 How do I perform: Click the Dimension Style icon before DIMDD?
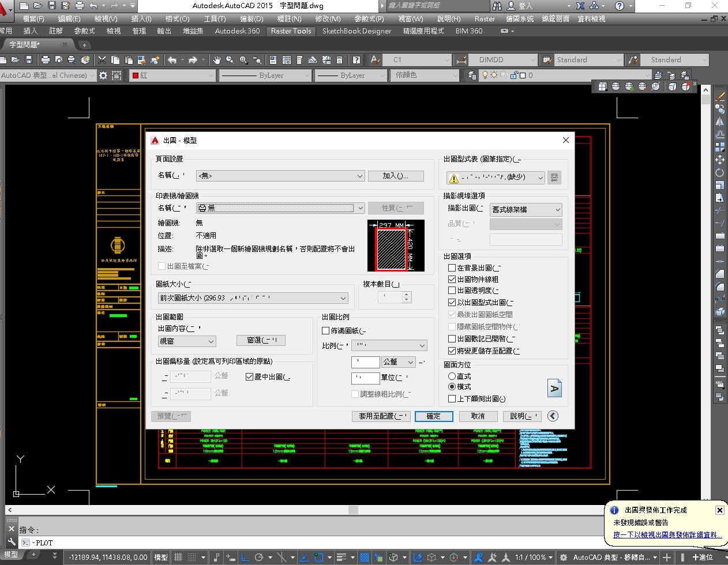(461, 59)
